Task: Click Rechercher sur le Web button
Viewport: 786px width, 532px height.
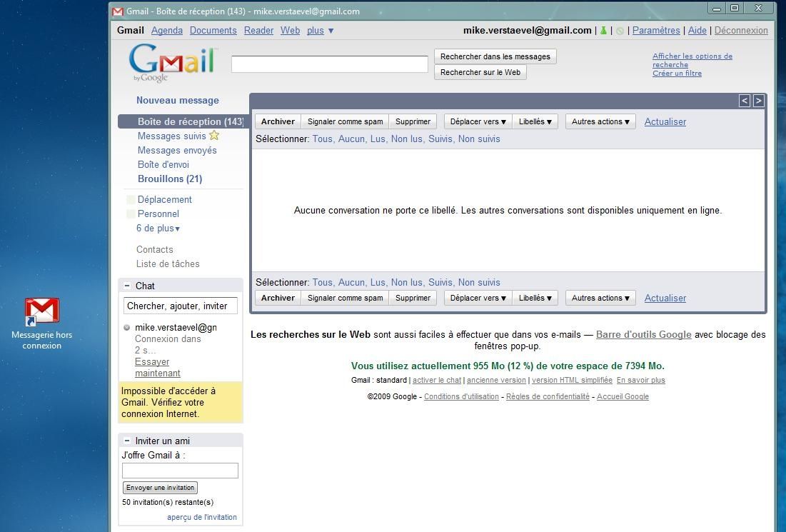Action: (480, 72)
